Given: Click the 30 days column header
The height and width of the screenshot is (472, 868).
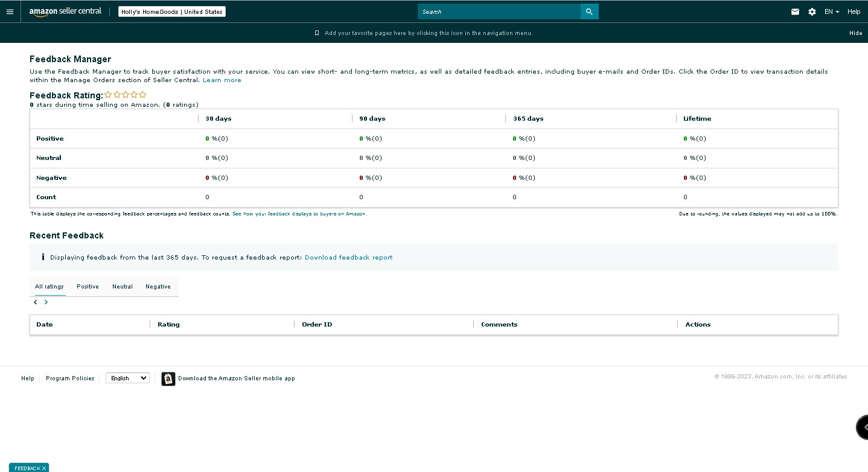Looking at the screenshot, I should click(219, 118).
